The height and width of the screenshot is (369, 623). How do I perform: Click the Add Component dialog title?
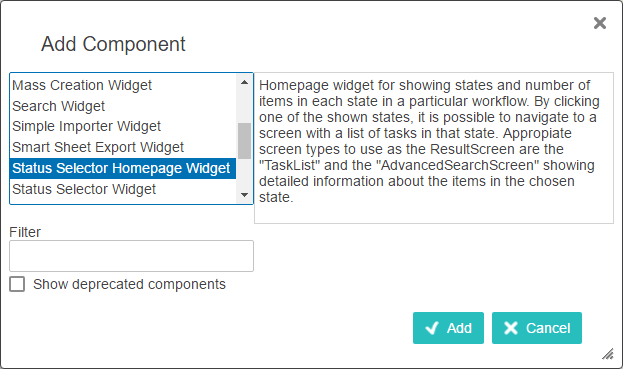click(x=113, y=44)
